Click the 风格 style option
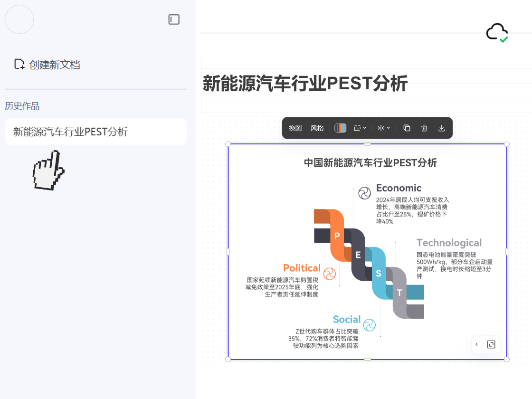Viewport: 532px width, 399px height. (317, 128)
